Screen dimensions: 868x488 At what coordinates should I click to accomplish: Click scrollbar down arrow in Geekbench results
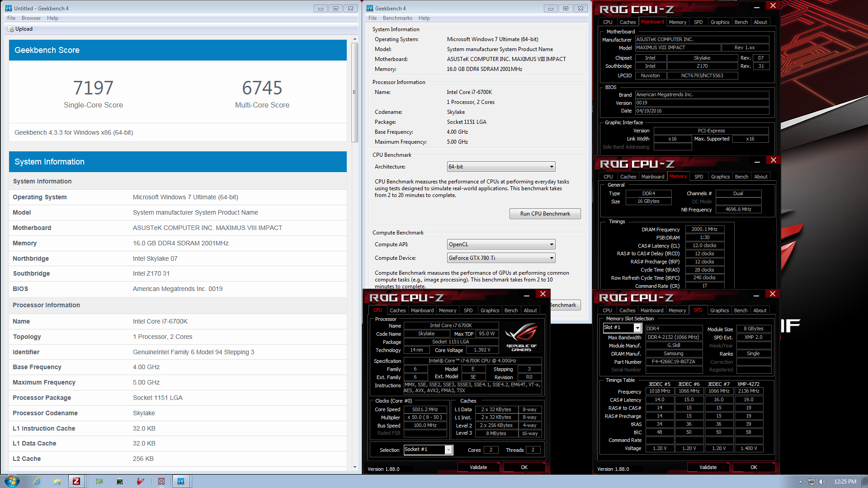coord(354,467)
